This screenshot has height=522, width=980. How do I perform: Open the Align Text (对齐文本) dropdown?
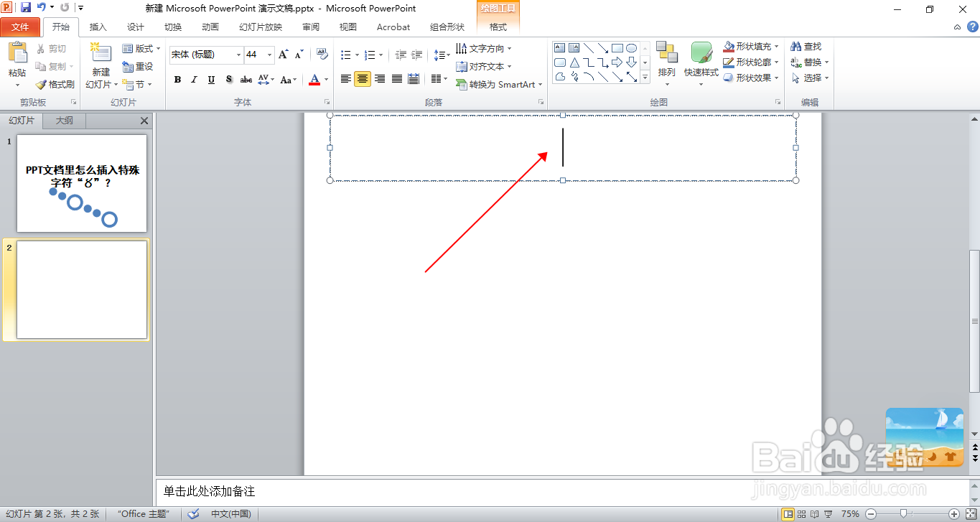click(x=485, y=66)
